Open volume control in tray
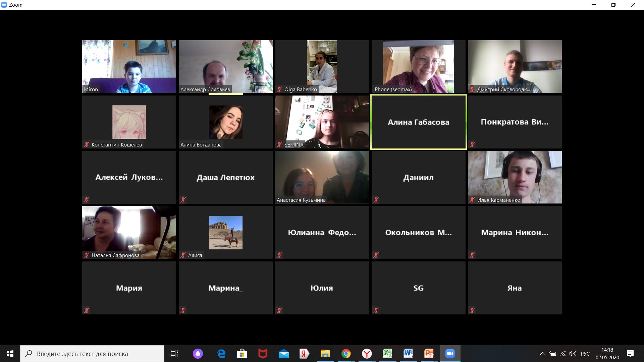This screenshot has width=644, height=362. (x=573, y=354)
